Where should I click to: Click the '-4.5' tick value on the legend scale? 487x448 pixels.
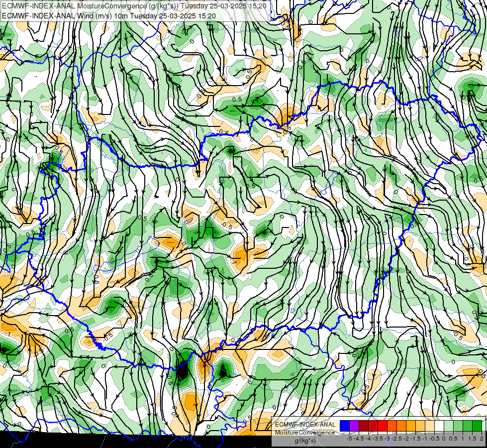(359, 439)
